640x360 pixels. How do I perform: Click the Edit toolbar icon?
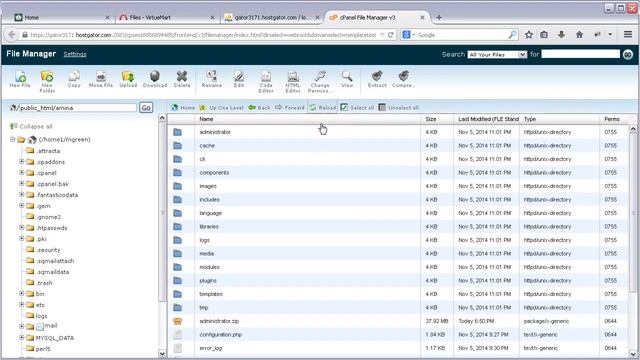(239, 79)
